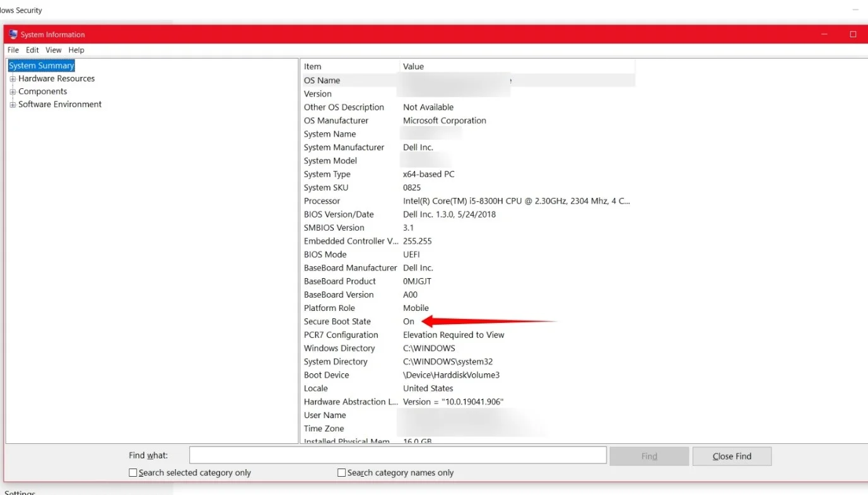Expand the Hardware Resources node
Viewport: 868px width, 495px height.
tap(13, 79)
